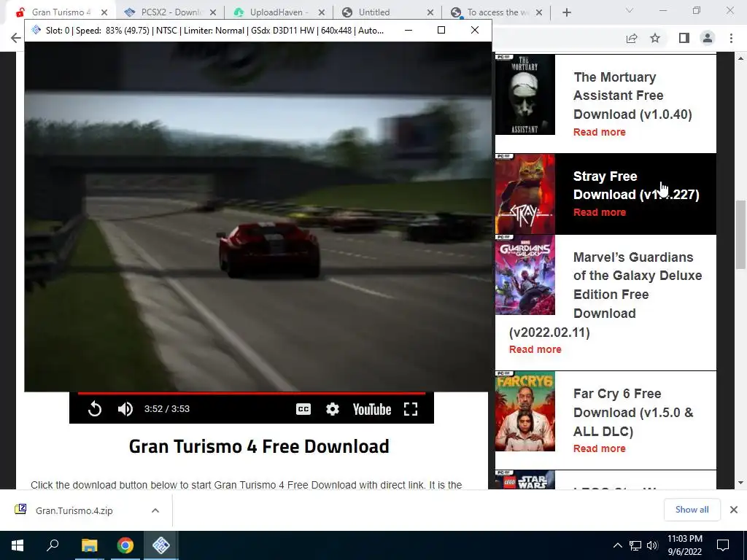This screenshot has height=560, width=747.
Task: Click Read more under Guardians of the Galaxy
Action: click(x=535, y=349)
